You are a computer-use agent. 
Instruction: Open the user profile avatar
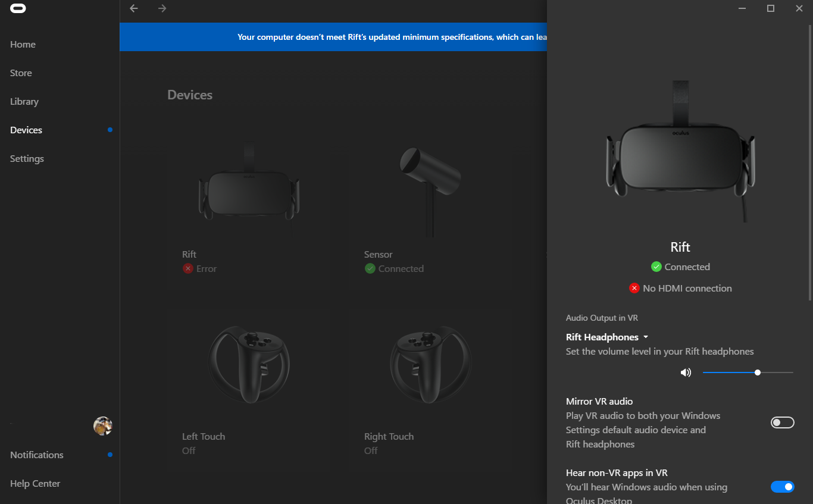[103, 426]
